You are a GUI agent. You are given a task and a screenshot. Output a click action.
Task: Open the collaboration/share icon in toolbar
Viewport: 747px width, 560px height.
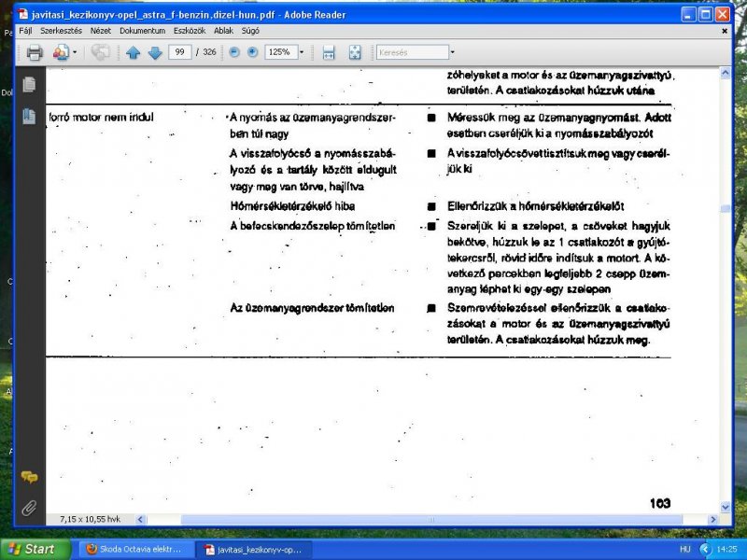point(61,52)
